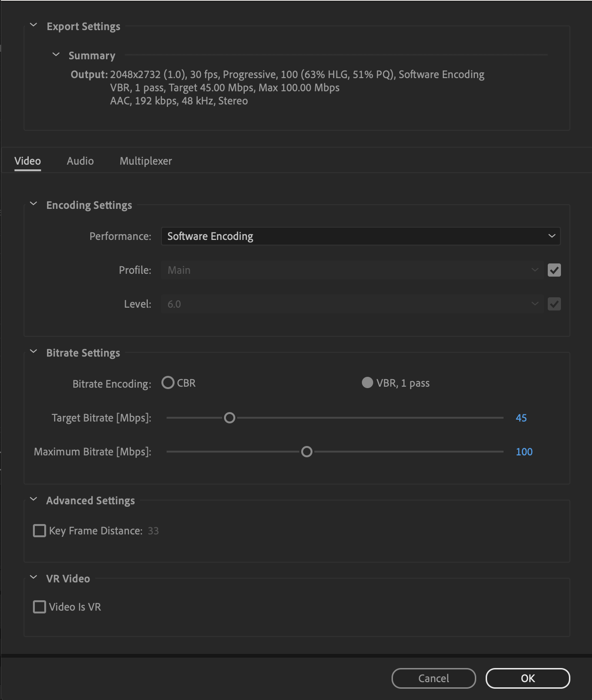Collapse the VR Video section
Screen dimensions: 592x700
(33, 577)
